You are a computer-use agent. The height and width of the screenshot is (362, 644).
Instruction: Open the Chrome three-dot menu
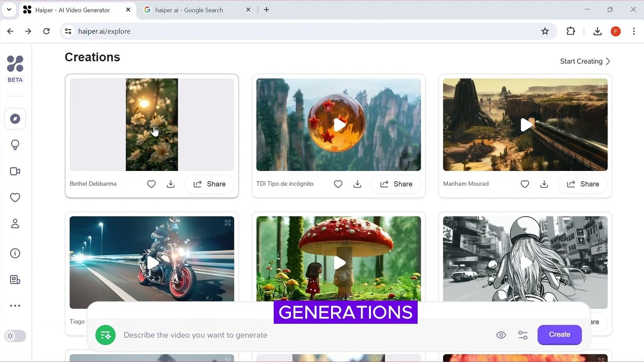point(634,31)
